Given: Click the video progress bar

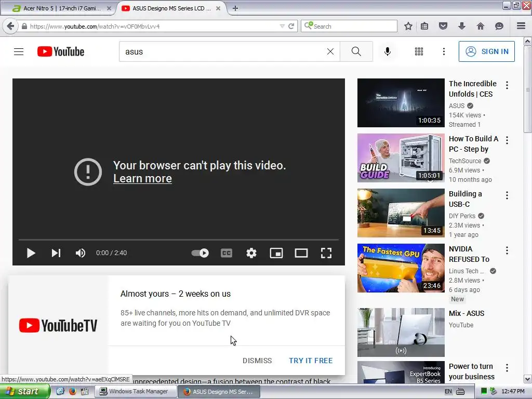Looking at the screenshot, I should pyautogui.click(x=179, y=240).
